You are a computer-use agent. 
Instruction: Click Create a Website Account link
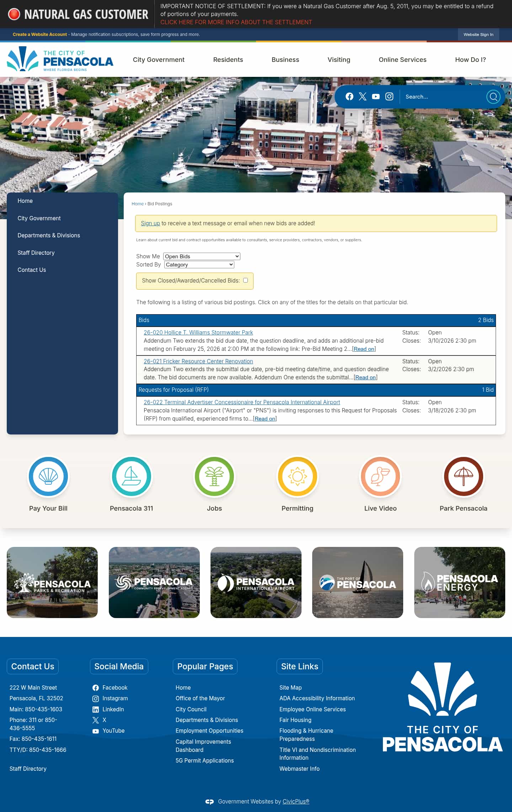click(x=40, y=35)
